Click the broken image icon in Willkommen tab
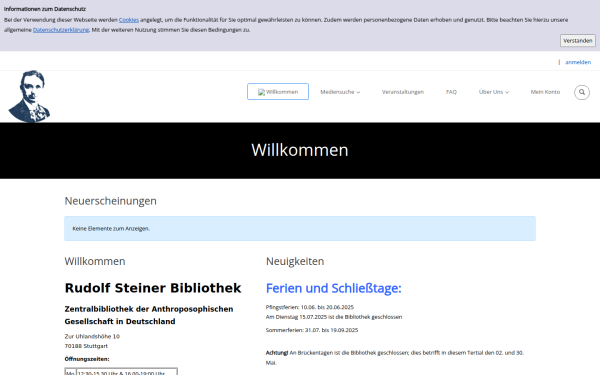 tap(261, 92)
